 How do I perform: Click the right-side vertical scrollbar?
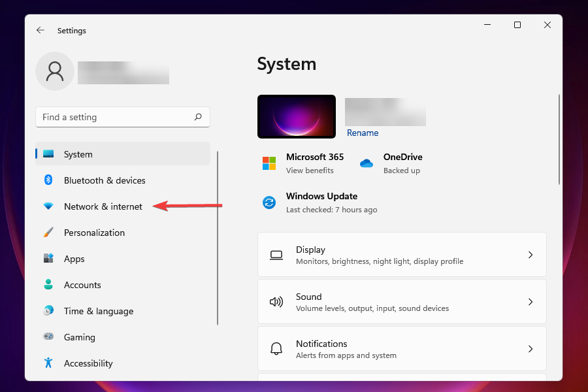[x=559, y=140]
